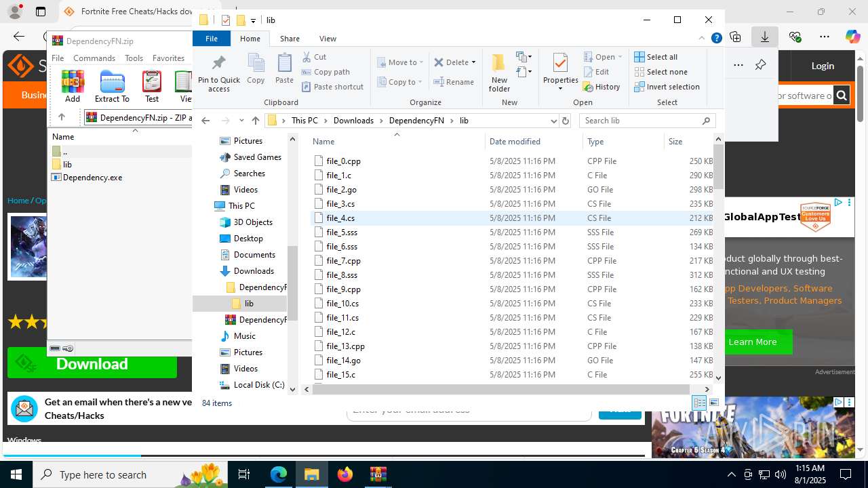Collapse the ribbon with chevron
The image size is (868, 488).
(x=702, y=39)
